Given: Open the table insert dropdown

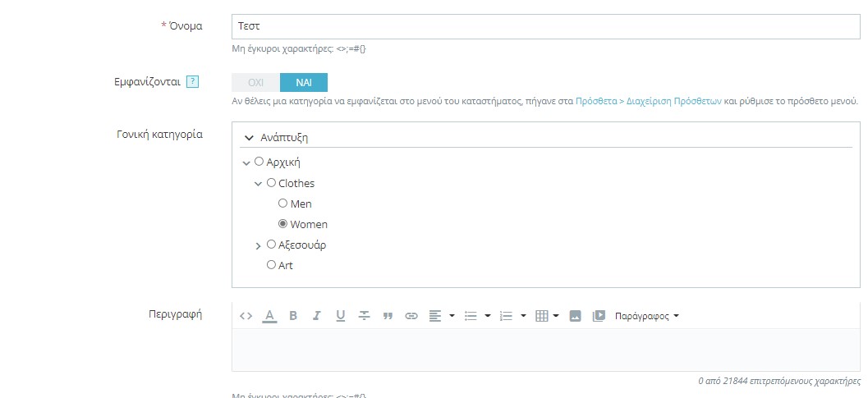Looking at the screenshot, I should click(x=546, y=316).
